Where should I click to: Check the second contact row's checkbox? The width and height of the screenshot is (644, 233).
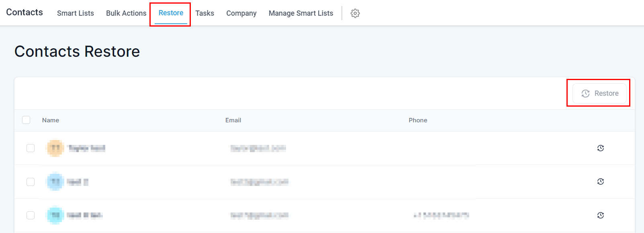31,182
